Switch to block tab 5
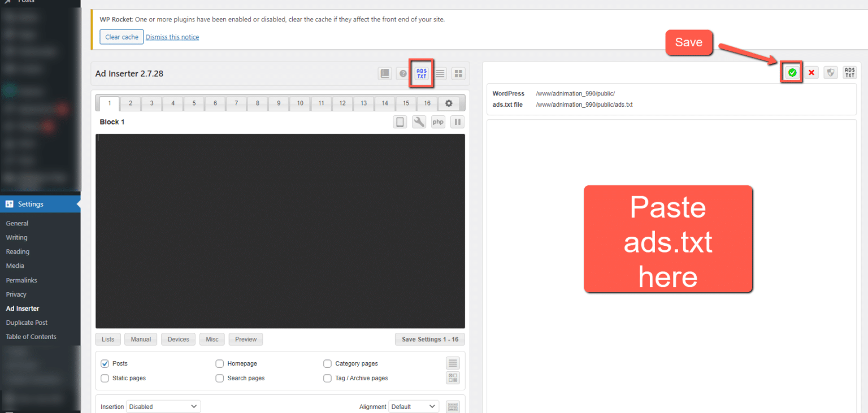The image size is (868, 413). click(x=194, y=103)
